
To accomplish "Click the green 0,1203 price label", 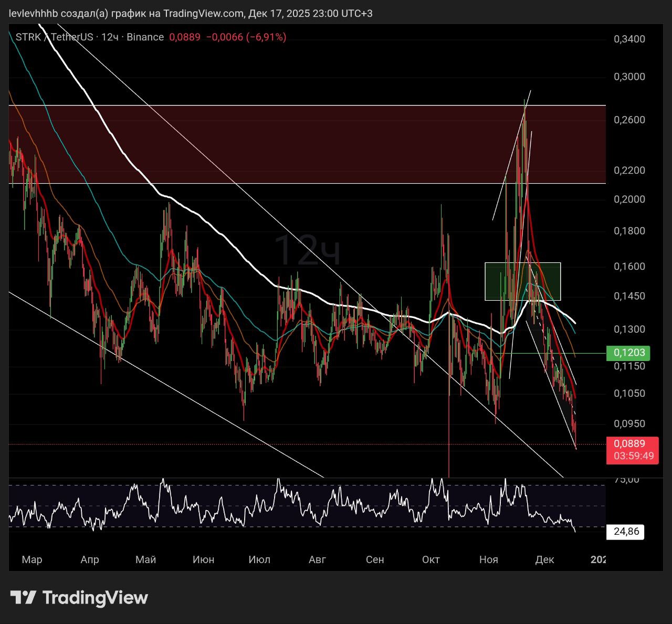I will coord(628,353).
